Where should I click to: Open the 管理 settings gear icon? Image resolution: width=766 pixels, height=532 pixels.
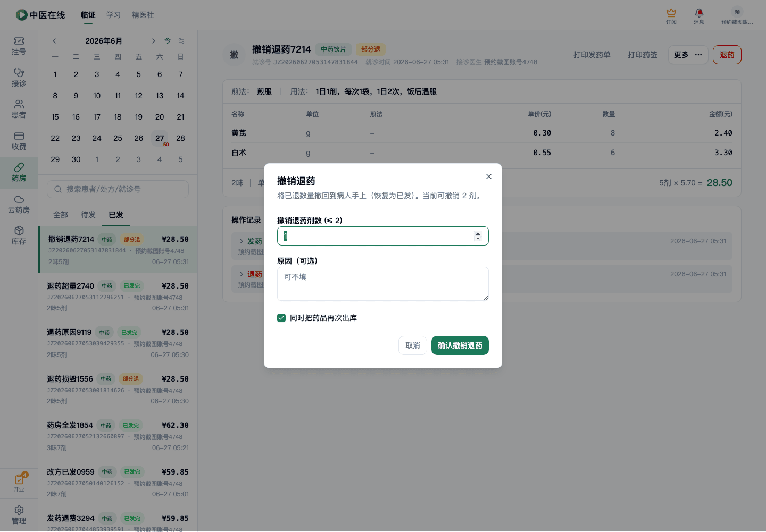click(19, 515)
